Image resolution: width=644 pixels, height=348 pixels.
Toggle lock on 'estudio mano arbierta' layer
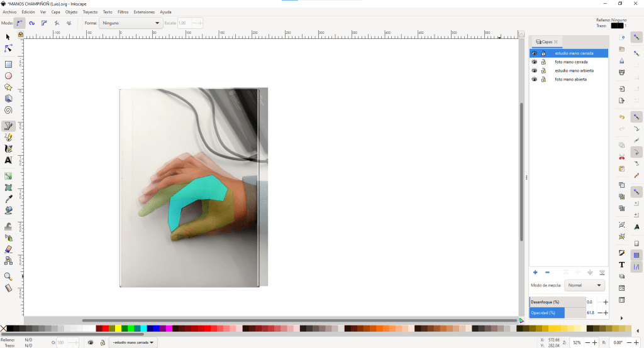[543, 71]
